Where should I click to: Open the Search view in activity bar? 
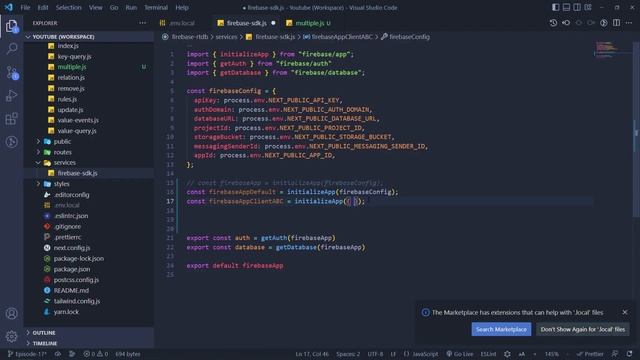point(12,49)
